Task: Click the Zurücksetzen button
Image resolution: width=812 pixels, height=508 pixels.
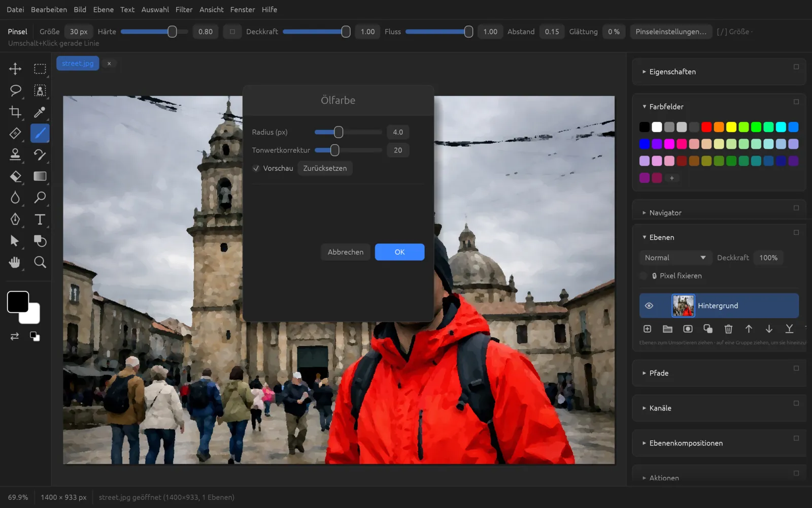Action: click(325, 168)
